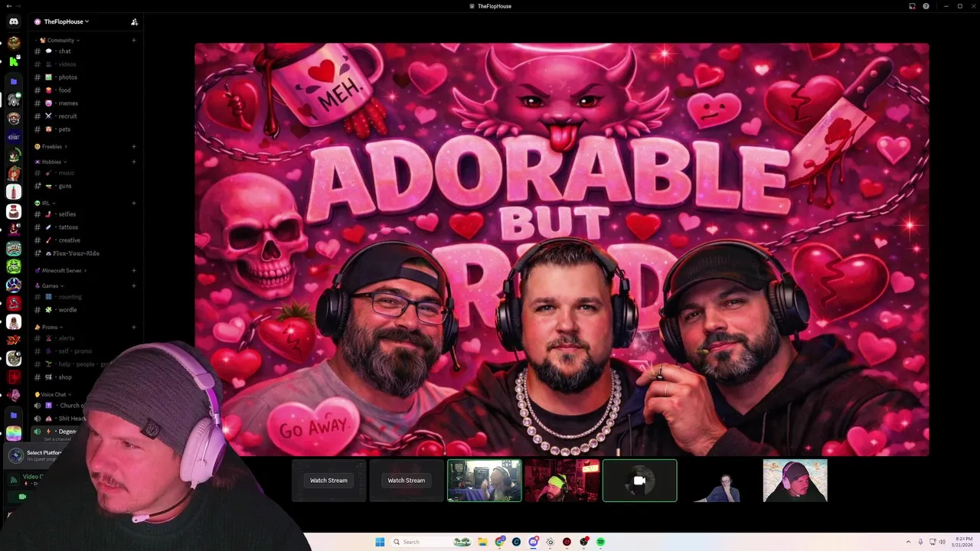The width and height of the screenshot is (980, 551).
Task: Click the voice connection signal icon
Action: [13, 480]
